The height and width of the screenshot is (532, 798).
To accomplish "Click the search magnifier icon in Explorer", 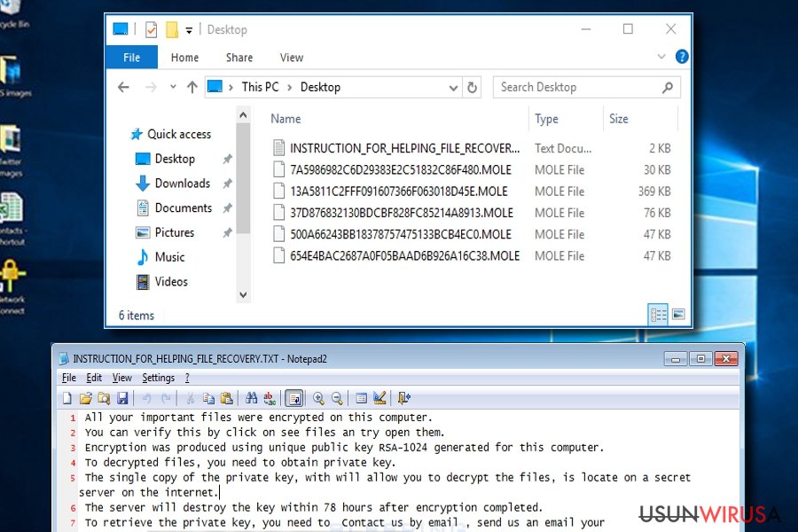I will tap(667, 88).
